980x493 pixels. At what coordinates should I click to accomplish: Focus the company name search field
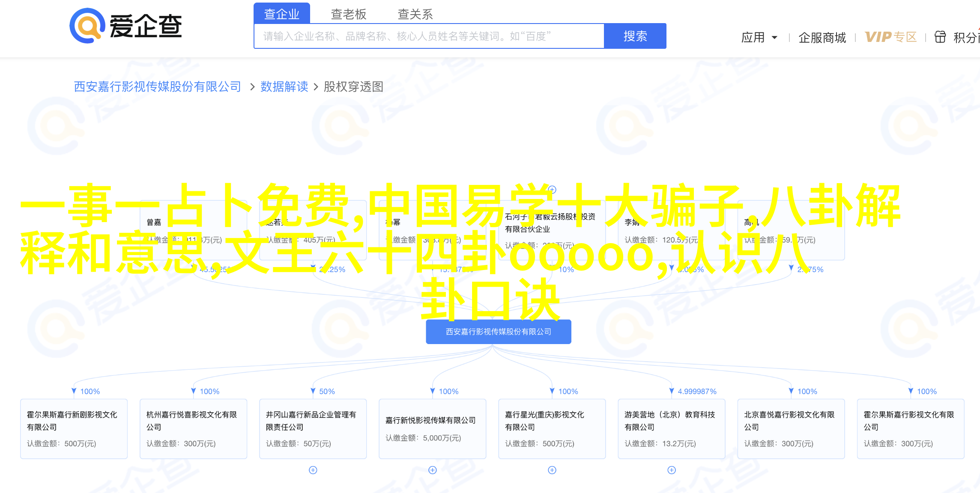tap(429, 36)
